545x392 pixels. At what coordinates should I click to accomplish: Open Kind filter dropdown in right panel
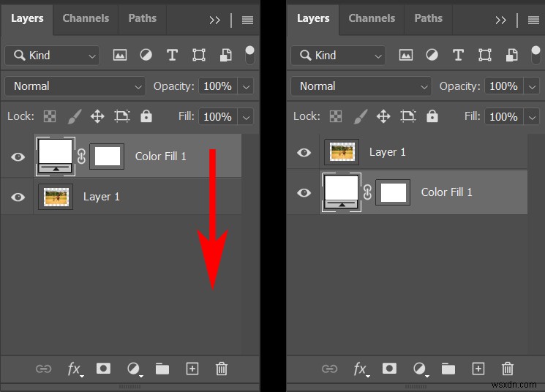pyautogui.click(x=338, y=56)
